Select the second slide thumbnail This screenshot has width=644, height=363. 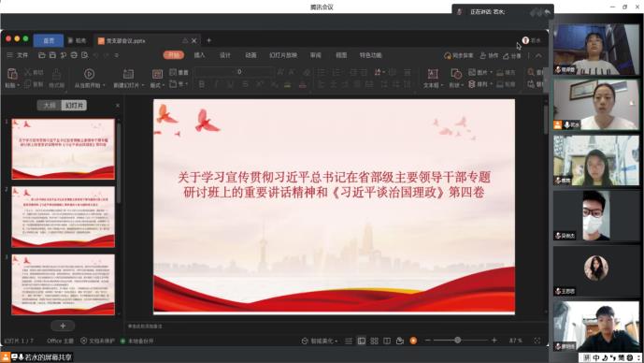[x=64, y=217]
